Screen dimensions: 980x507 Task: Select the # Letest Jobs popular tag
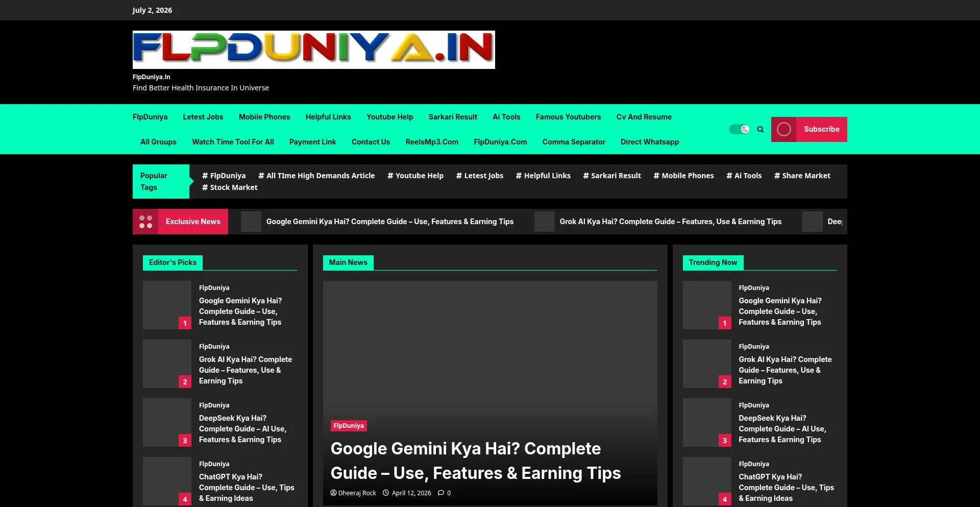click(480, 176)
